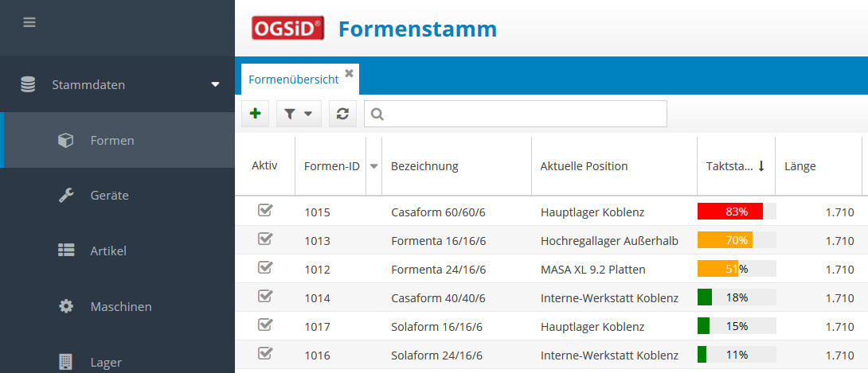Open Lager via the building icon
The height and width of the screenshot is (373, 868).
[x=66, y=362]
